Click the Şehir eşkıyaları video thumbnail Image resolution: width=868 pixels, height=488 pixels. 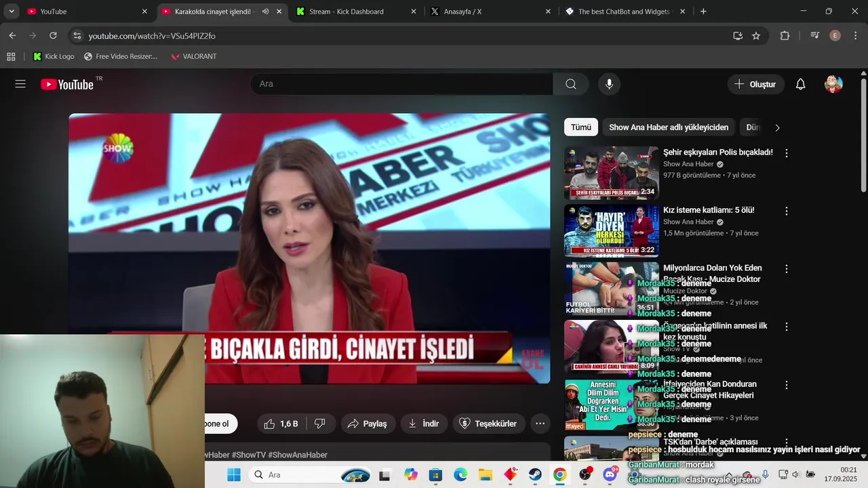pyautogui.click(x=611, y=173)
